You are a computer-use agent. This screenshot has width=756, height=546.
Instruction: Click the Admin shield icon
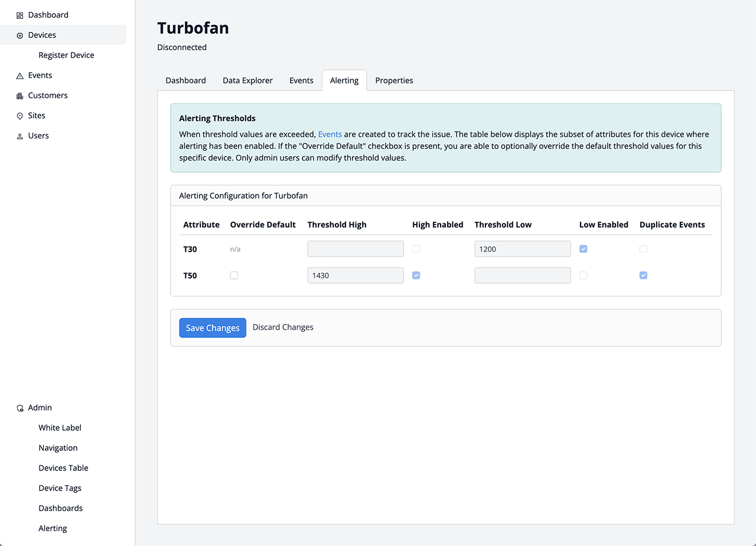[x=20, y=408]
